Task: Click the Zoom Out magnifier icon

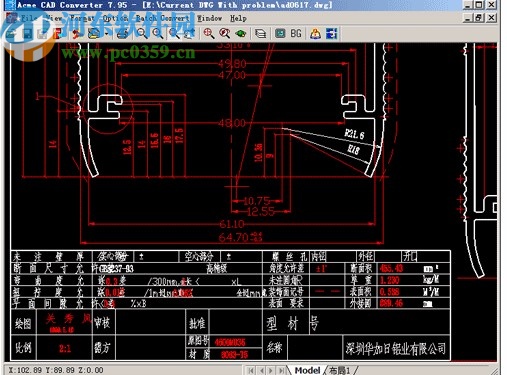Action: pos(142,34)
